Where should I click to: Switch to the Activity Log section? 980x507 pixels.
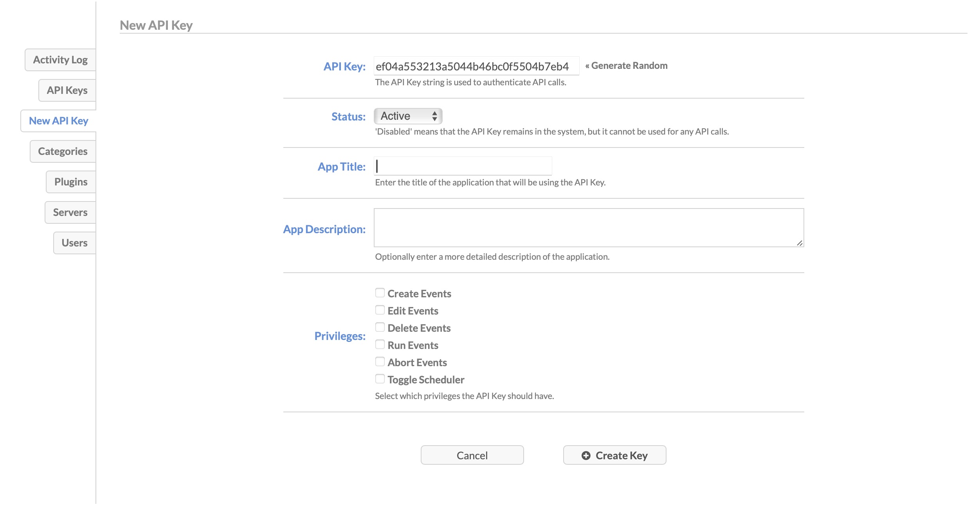pos(60,59)
